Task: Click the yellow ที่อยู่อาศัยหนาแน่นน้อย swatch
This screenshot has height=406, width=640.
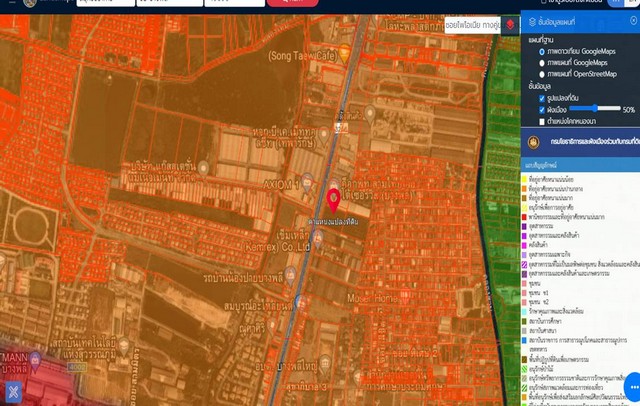Action: [524, 179]
